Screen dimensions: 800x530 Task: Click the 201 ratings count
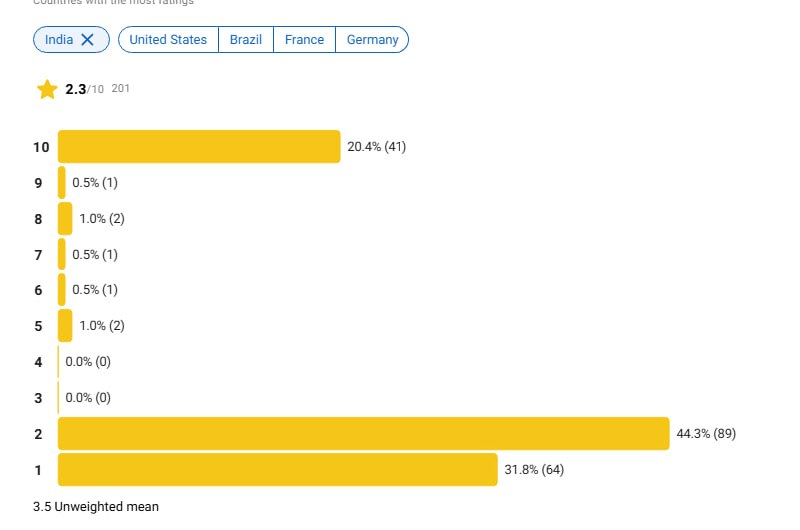120,88
